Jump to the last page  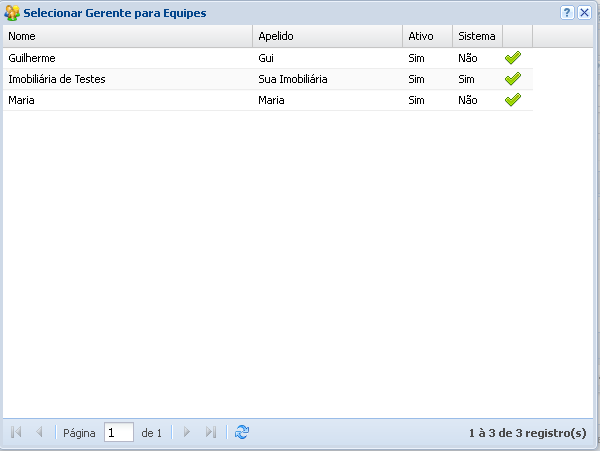click(210, 432)
